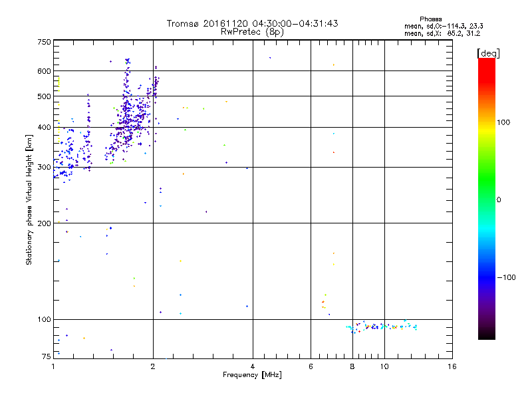This screenshot has width=532, height=399.
Task: Click the 'Phases' heading text
Action: [x=430, y=19]
